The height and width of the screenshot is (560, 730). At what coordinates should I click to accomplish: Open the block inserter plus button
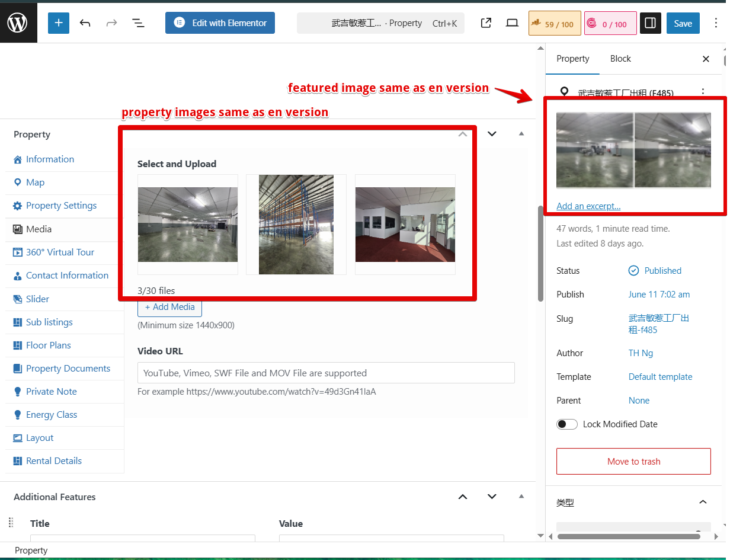59,23
